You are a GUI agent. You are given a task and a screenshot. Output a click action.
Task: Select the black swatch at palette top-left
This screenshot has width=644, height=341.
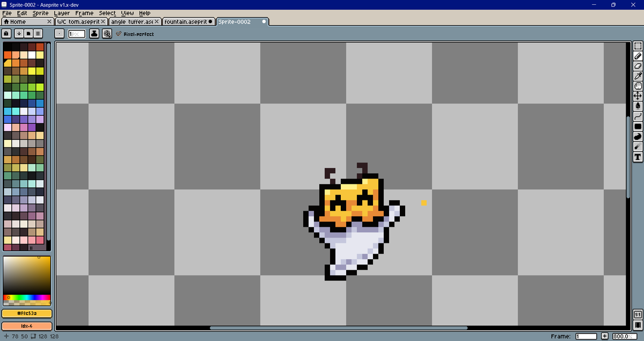click(8, 47)
